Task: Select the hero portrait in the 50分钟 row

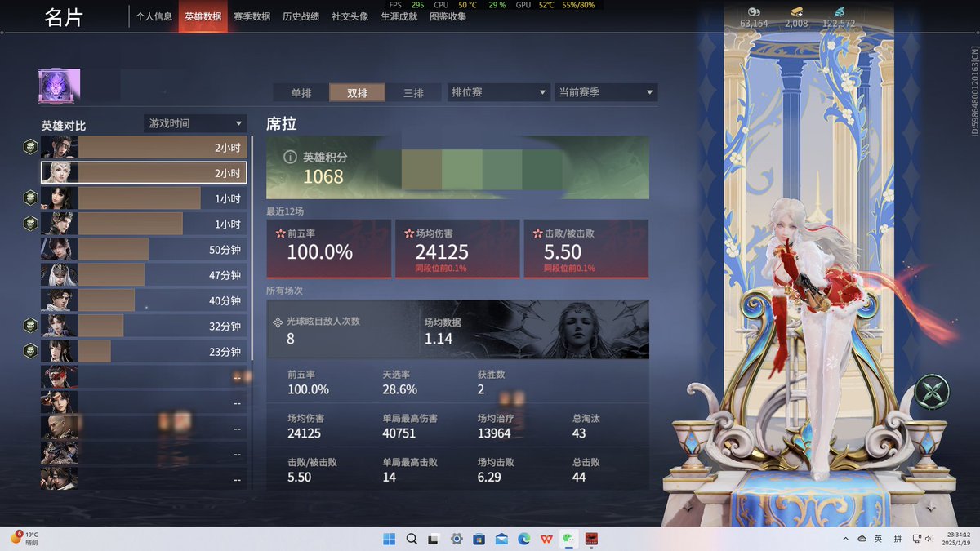Action: point(60,249)
